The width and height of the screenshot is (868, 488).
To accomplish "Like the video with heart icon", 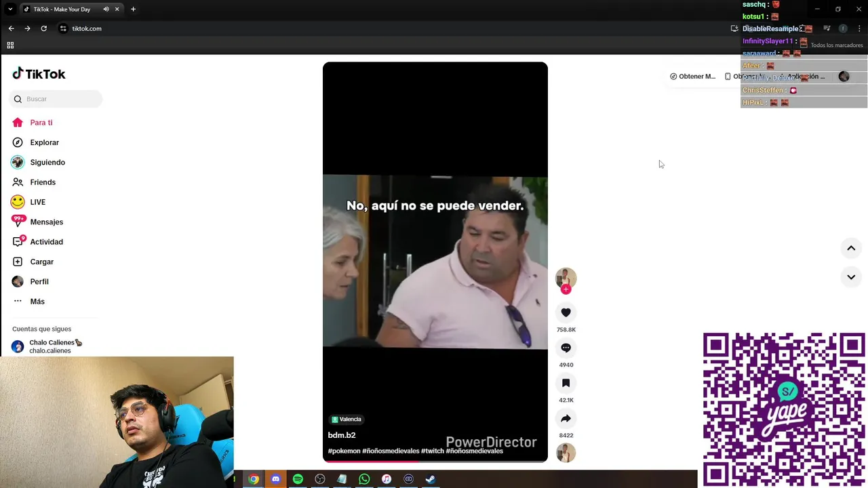I will tap(566, 312).
